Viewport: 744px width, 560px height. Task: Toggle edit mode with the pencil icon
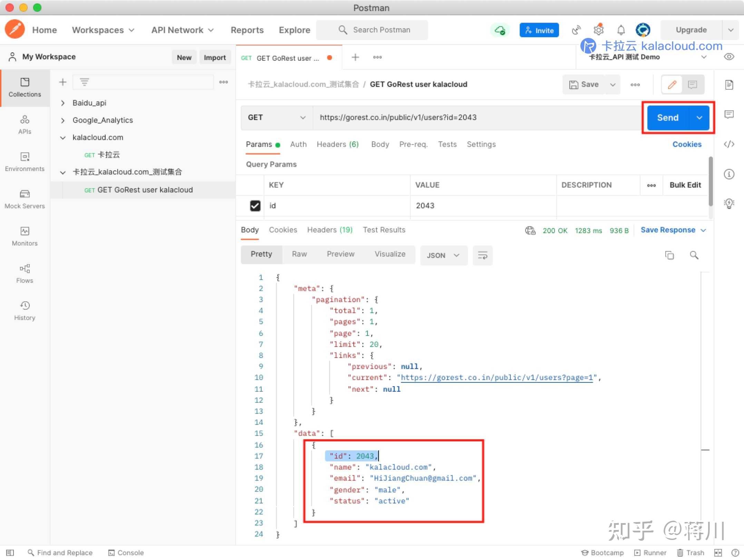coord(671,84)
